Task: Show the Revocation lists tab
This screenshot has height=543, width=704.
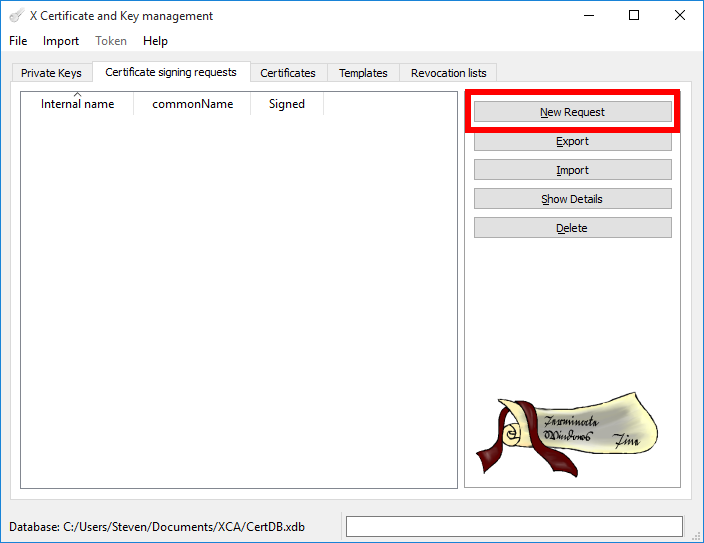Action: tap(449, 73)
